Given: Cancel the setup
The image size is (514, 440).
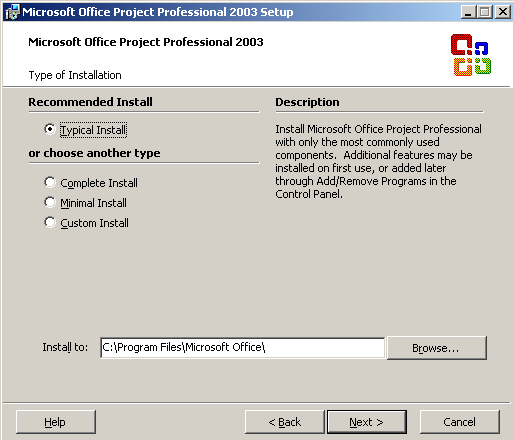Looking at the screenshot, I should [460, 422].
